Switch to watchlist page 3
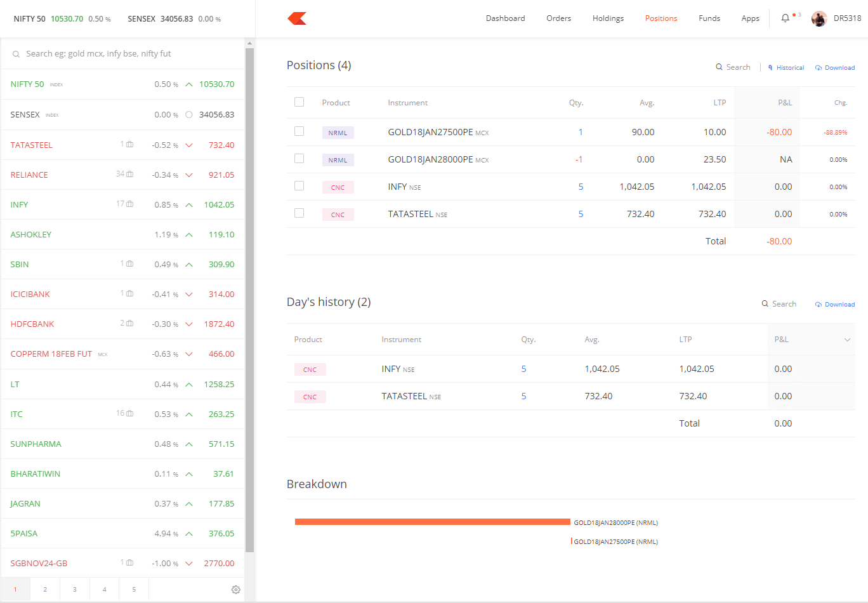The width and height of the screenshot is (868, 603). pos(75,590)
